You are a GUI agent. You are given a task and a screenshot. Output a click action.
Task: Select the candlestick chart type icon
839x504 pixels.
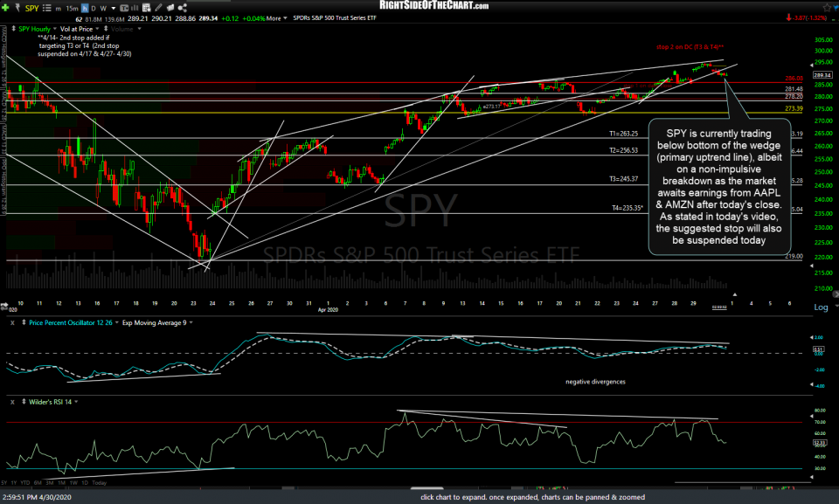[124, 6]
